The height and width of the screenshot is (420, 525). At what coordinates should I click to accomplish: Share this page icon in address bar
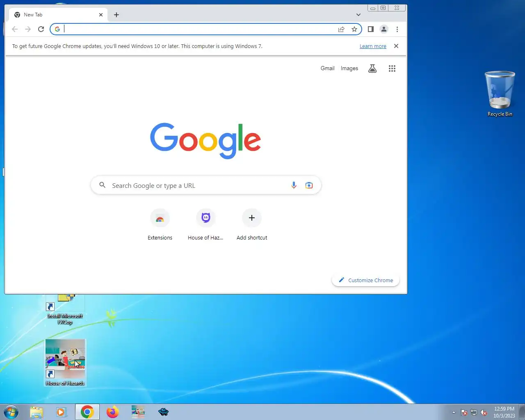point(341,29)
